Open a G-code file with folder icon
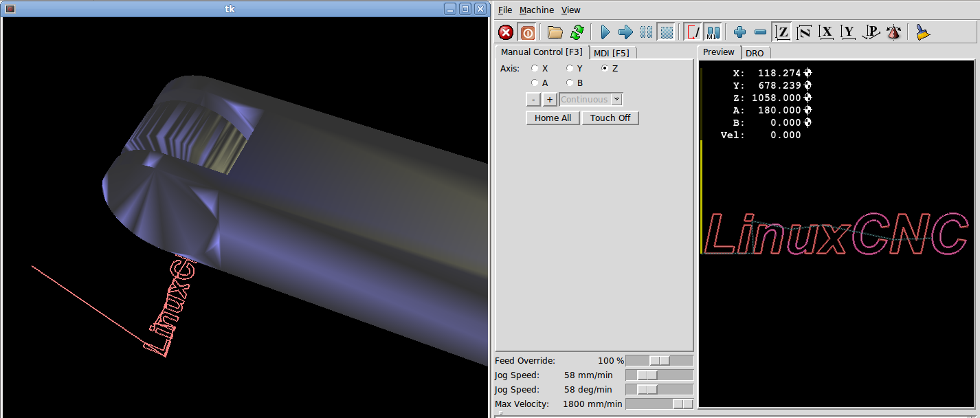Image resolution: width=980 pixels, height=418 pixels. [555, 32]
